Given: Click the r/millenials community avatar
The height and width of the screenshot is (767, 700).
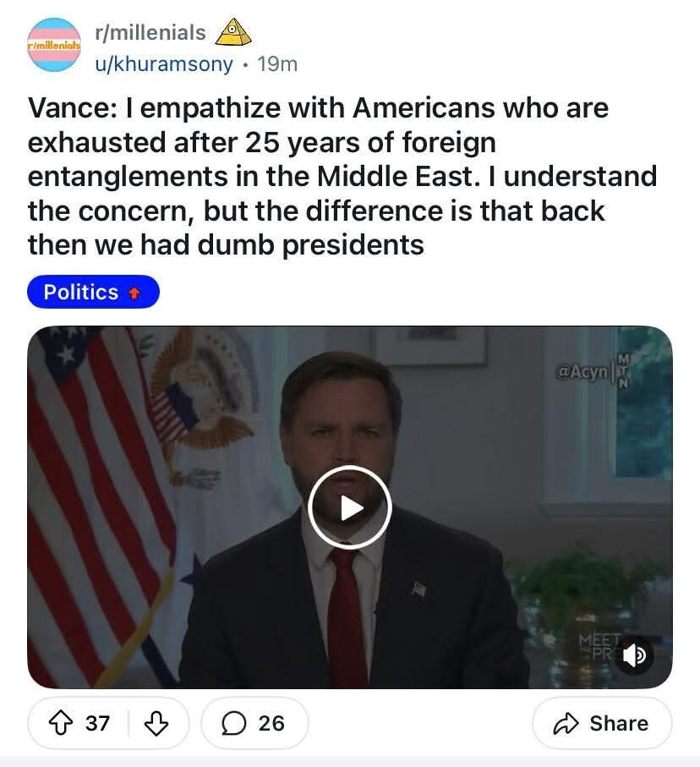Looking at the screenshot, I should 54,45.
